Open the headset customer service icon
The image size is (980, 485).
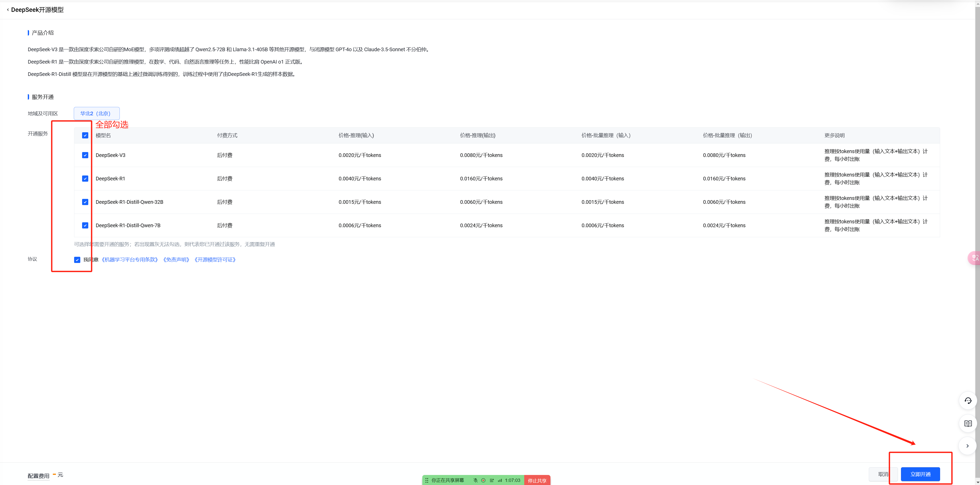[x=968, y=401]
